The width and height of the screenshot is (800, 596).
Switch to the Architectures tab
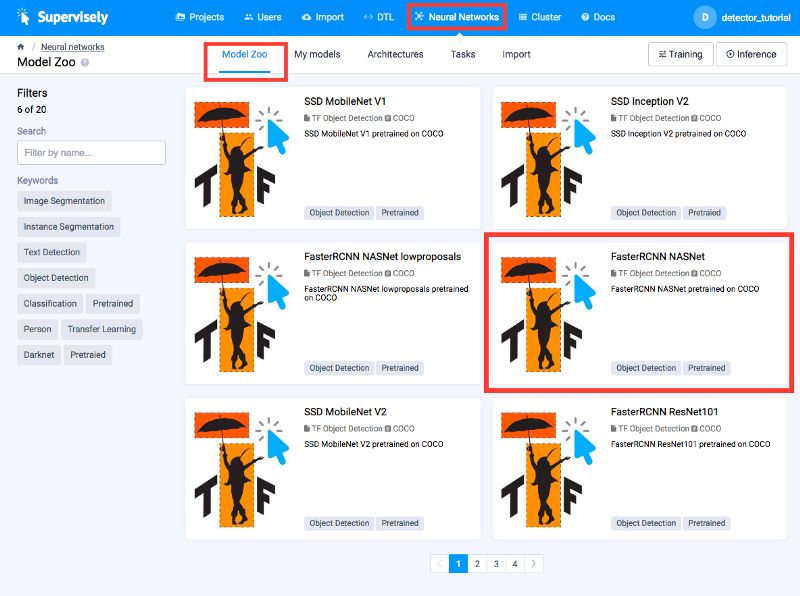click(395, 54)
